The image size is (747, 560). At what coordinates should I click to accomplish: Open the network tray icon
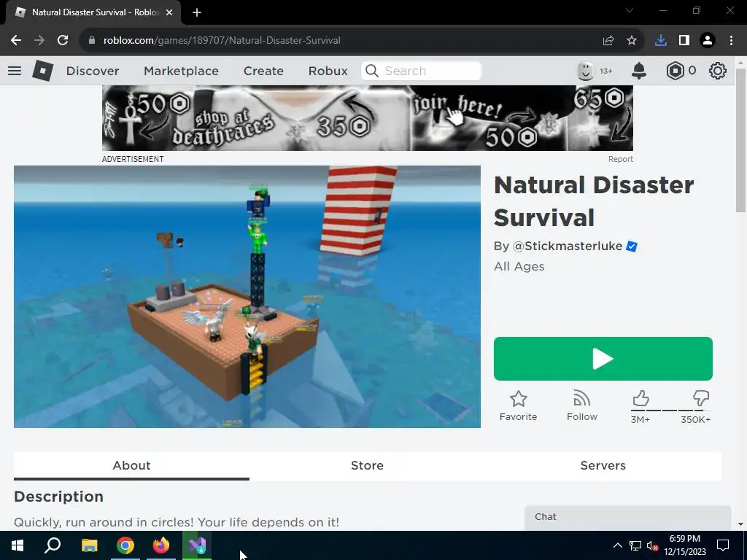tap(635, 545)
